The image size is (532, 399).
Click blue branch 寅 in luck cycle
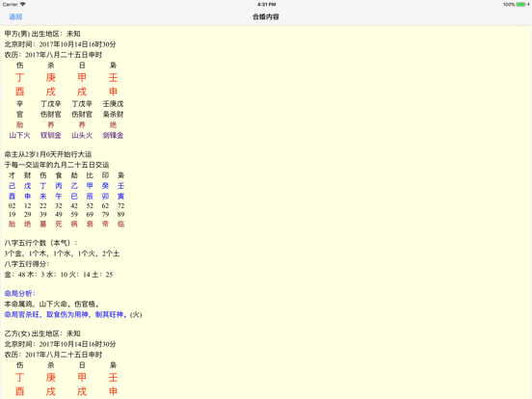121,196
